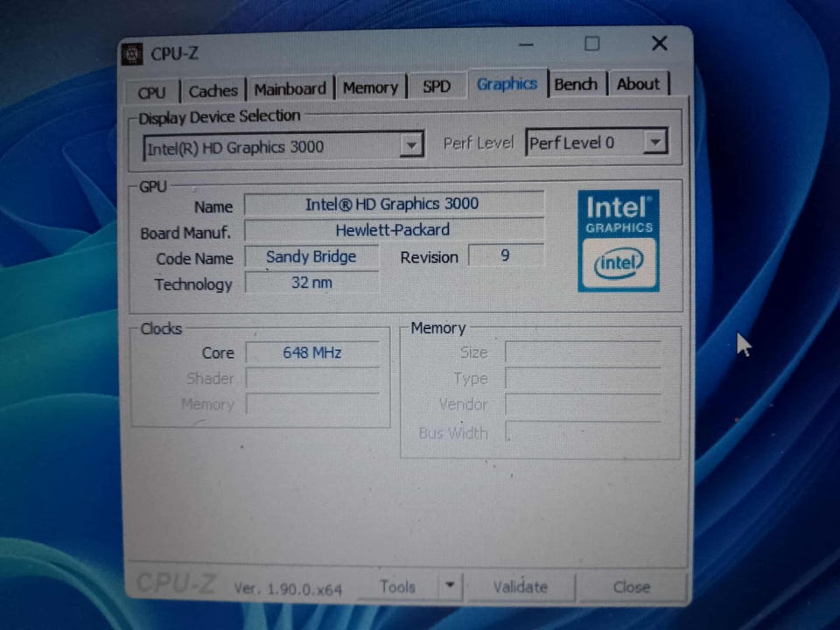Open the Perf Level dropdown arrow
The height and width of the screenshot is (630, 840).
(654, 142)
